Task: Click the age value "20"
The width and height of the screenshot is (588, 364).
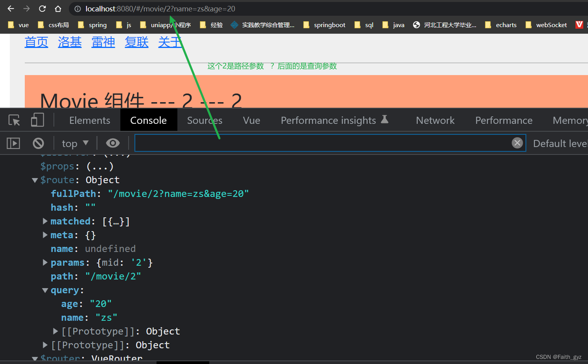Action: [101, 304]
